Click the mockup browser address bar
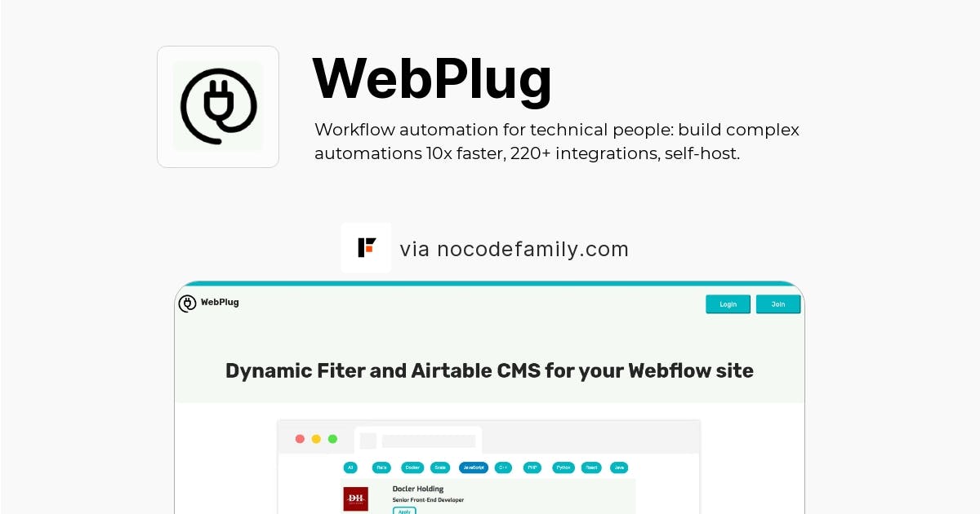Viewport: 980px width, 514px height. (429, 441)
